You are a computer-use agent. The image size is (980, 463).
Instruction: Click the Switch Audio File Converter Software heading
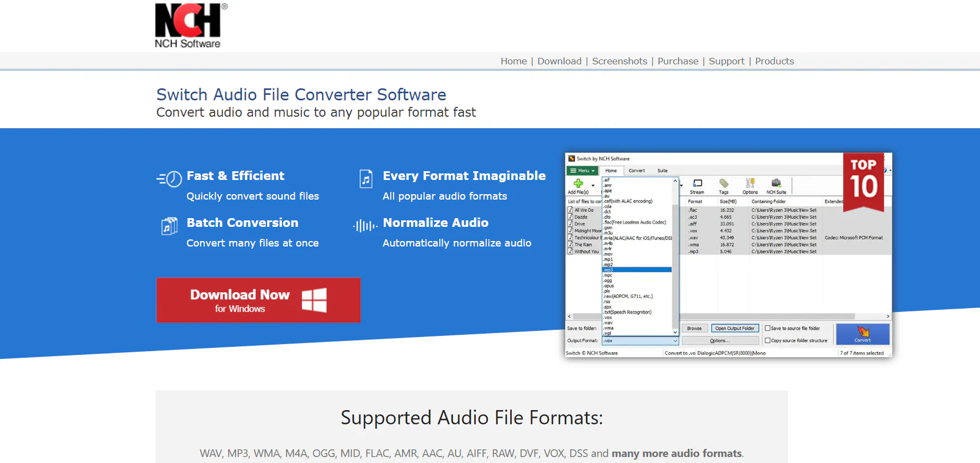click(301, 94)
